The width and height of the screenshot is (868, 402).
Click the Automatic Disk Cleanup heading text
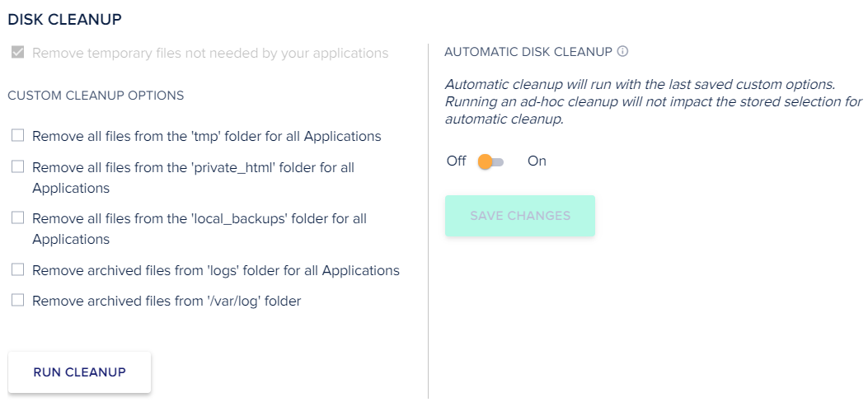coord(528,52)
